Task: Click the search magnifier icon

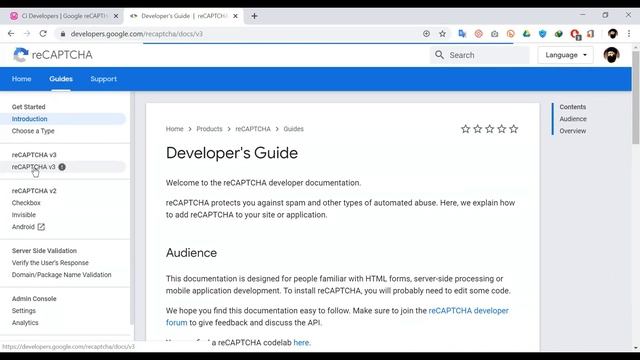Action: [439, 55]
